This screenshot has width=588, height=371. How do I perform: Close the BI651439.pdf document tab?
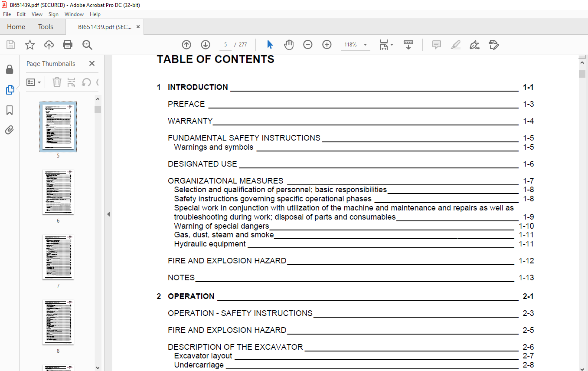coord(138,27)
